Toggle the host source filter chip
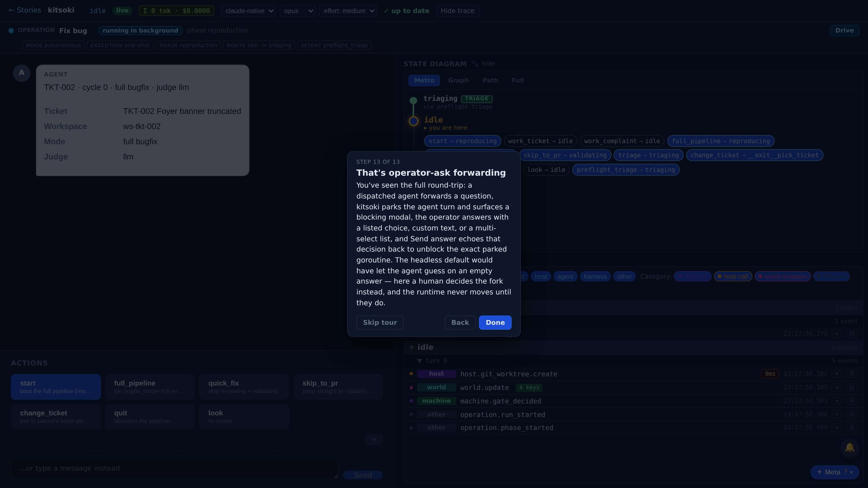This screenshot has width=868, height=488. (541, 277)
